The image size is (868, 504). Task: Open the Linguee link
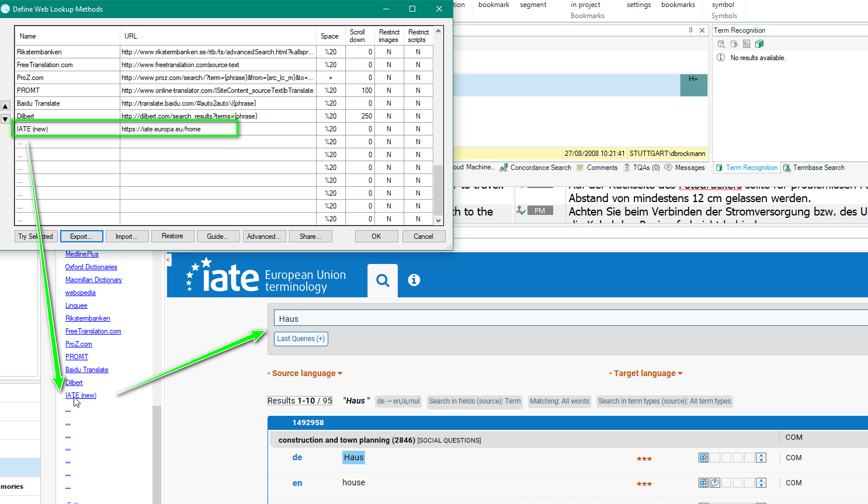76,305
